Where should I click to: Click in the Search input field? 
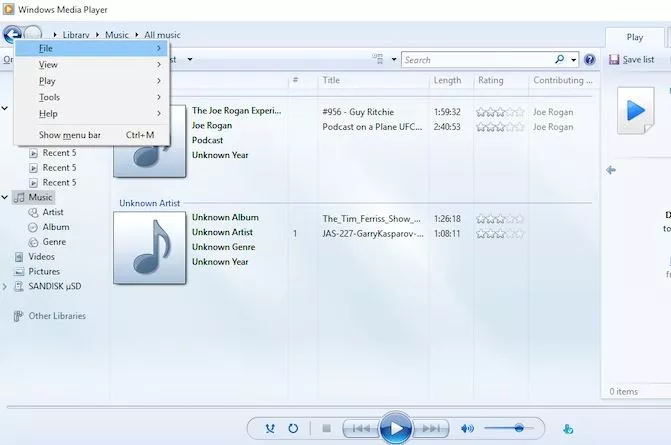(477, 59)
